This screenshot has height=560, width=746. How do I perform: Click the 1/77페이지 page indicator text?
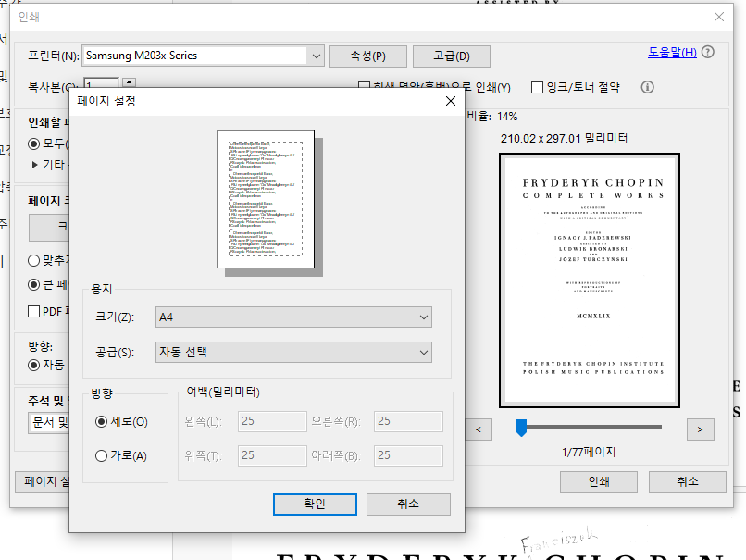(589, 452)
